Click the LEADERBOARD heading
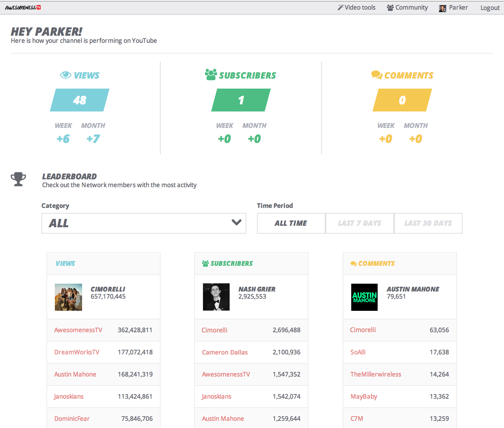504x428 pixels. (x=70, y=176)
